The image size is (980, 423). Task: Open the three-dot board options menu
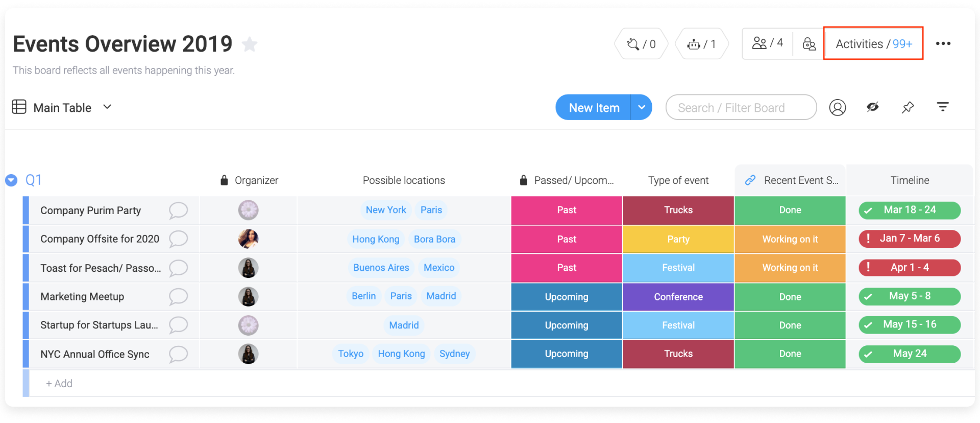943,44
